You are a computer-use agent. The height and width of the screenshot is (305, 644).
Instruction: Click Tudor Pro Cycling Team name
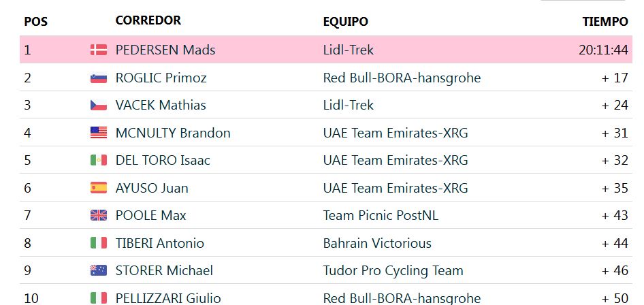393,270
